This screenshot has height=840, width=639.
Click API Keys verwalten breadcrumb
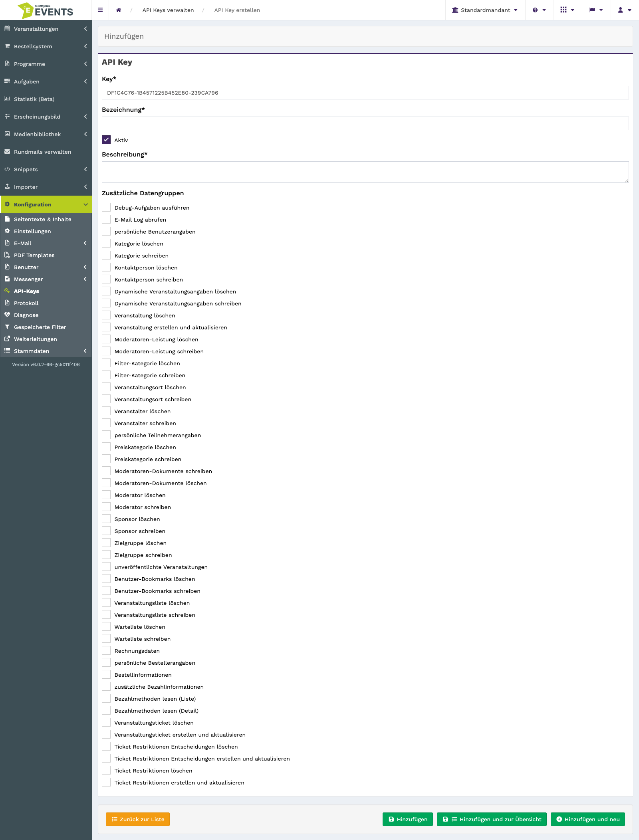point(168,10)
